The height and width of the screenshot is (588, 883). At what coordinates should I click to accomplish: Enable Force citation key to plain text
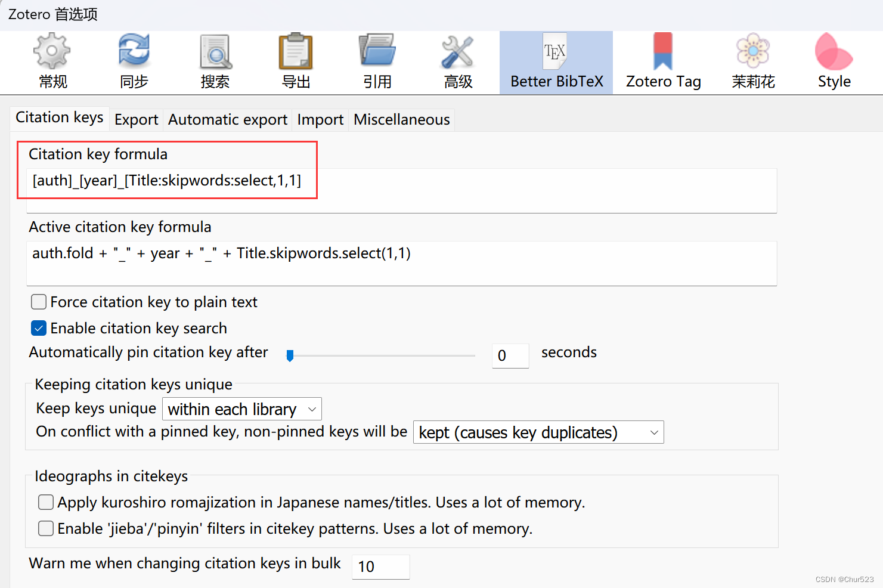39,302
